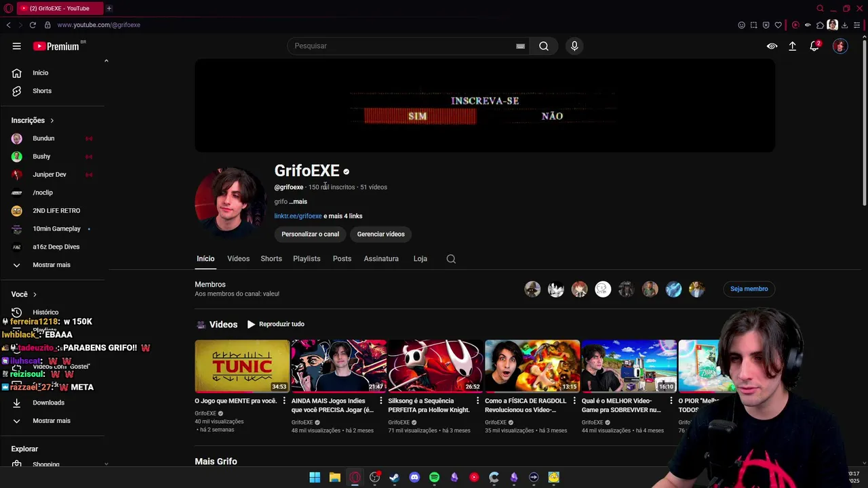Click the page vertical scrollbar
This screenshot has height=488, width=868.
click(865, 122)
